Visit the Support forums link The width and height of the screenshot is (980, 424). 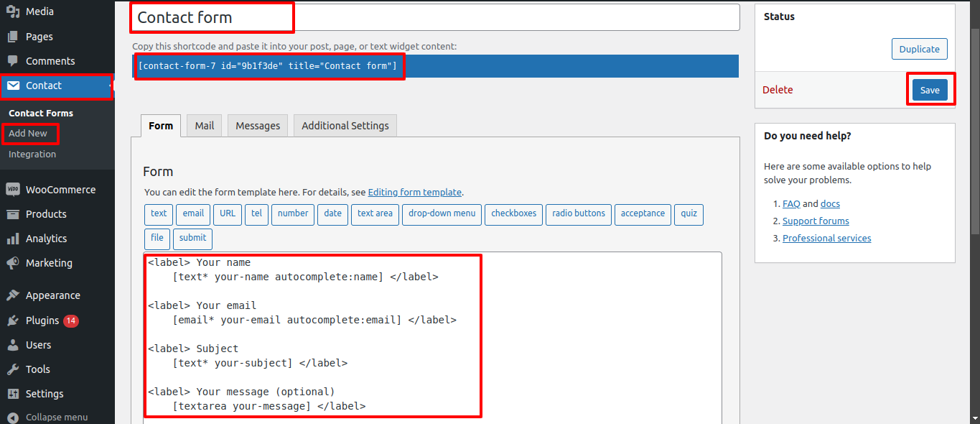tap(816, 221)
